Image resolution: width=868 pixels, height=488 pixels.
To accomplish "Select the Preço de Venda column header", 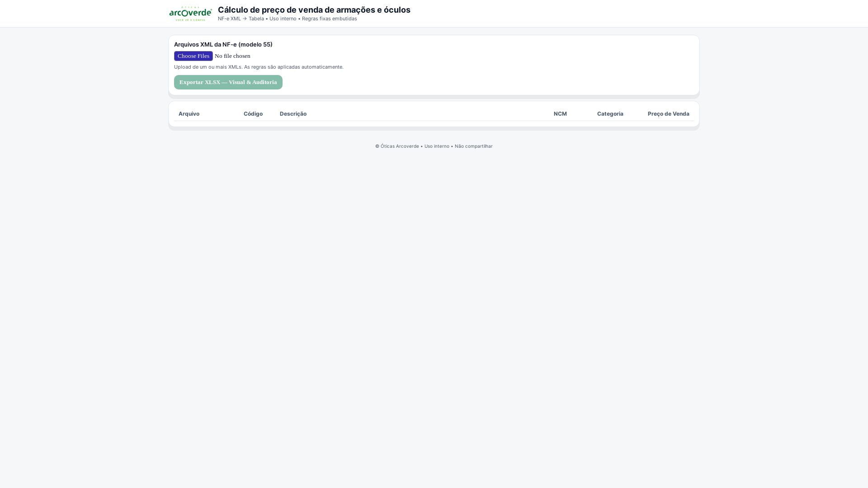I will pos(669,114).
